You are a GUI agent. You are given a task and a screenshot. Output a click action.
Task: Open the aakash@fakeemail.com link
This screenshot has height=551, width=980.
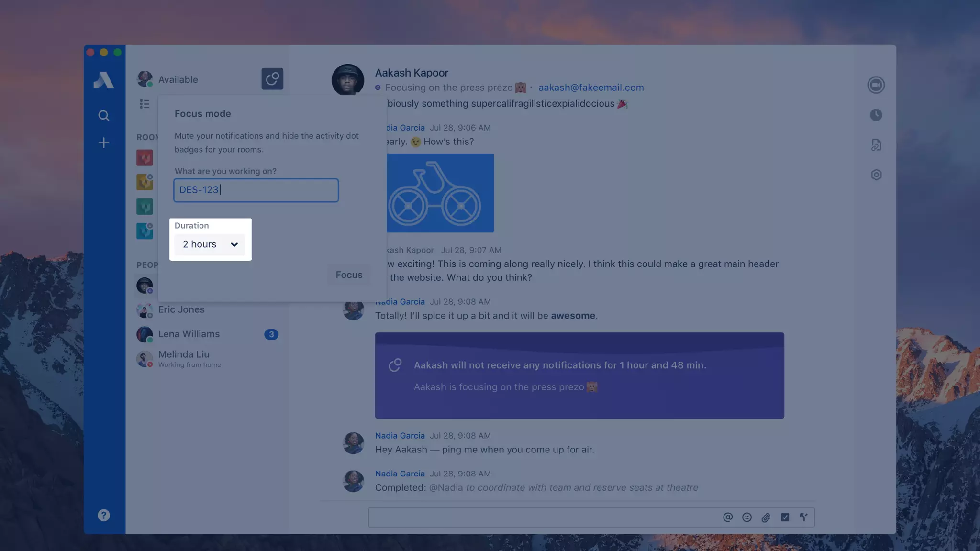point(591,88)
